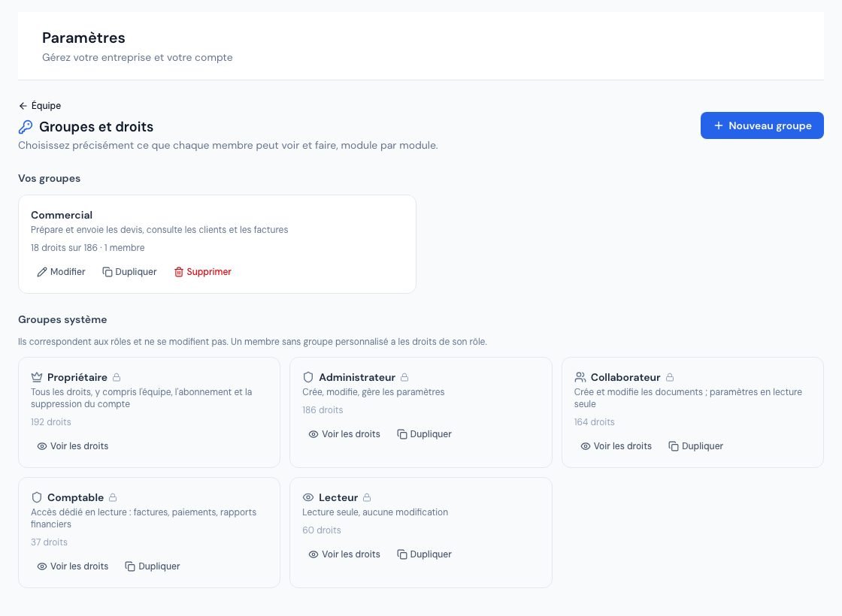View rights of the Administrateur group
This screenshot has width=842, height=616.
pos(344,434)
